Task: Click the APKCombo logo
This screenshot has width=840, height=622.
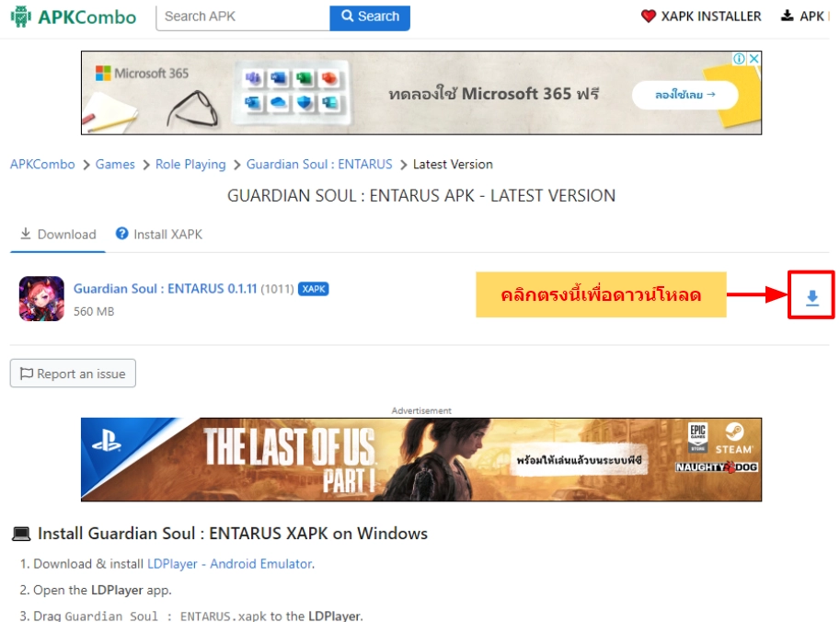Action: [x=74, y=17]
